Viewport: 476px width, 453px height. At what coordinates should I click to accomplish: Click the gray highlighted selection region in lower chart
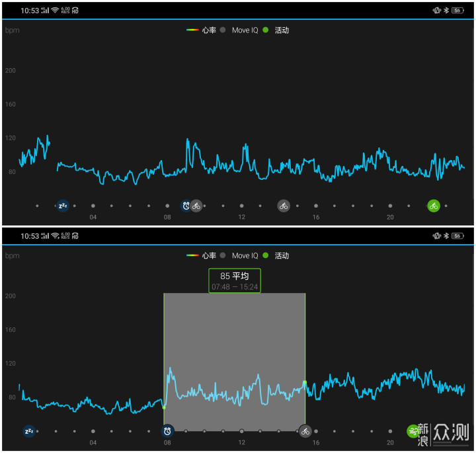tap(234, 362)
